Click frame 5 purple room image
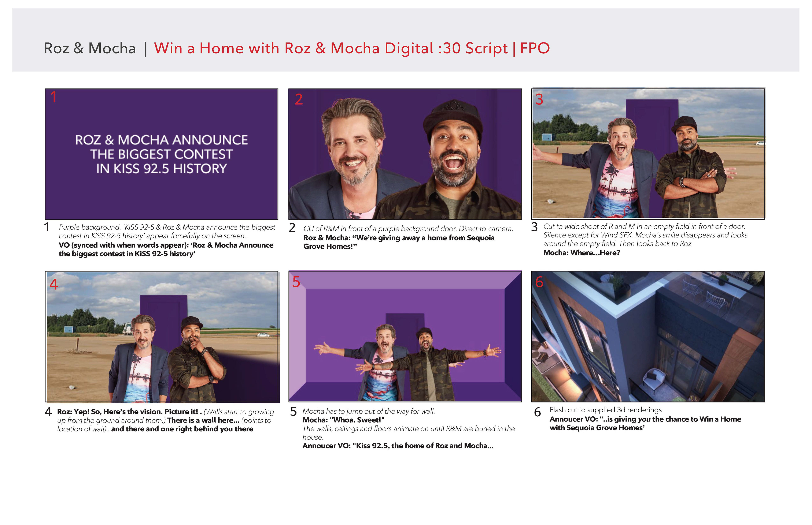Image resolution: width=812 pixels, height=525 pixels. pyautogui.click(x=405, y=337)
